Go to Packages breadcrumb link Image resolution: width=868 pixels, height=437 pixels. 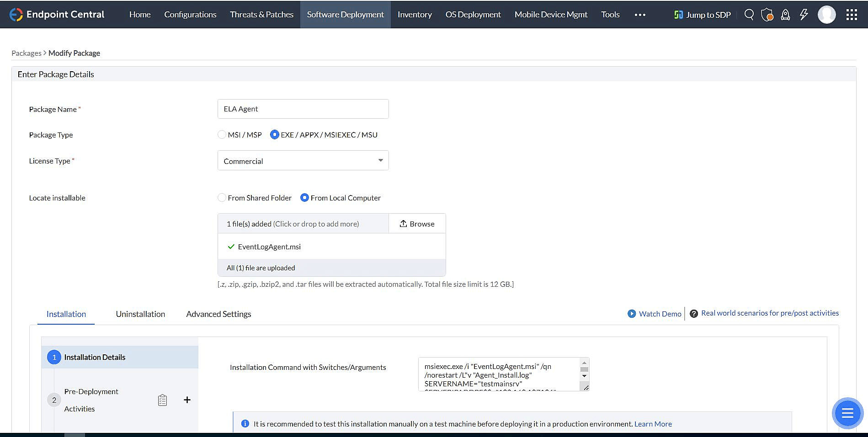pos(27,53)
